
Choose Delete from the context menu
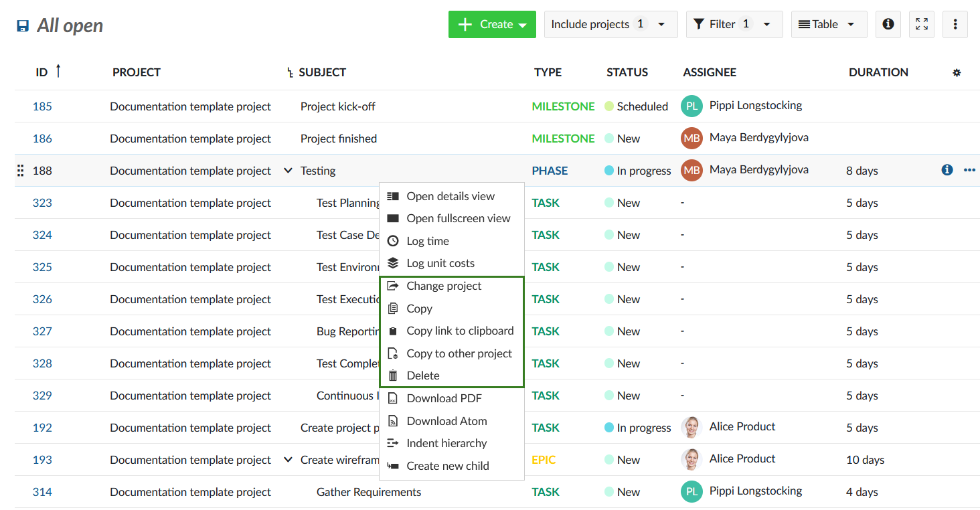(x=423, y=375)
